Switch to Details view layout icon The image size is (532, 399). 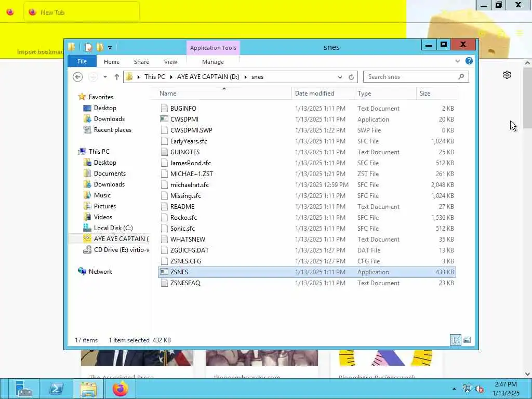[456, 340]
